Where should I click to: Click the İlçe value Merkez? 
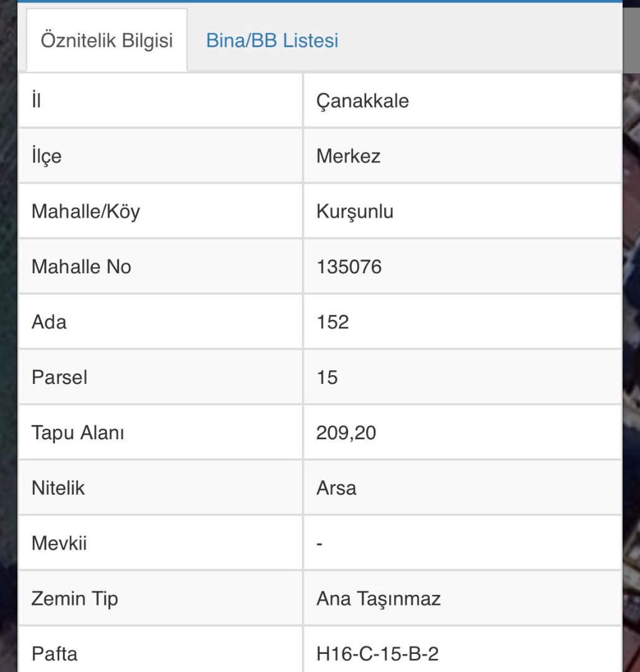[x=348, y=156]
